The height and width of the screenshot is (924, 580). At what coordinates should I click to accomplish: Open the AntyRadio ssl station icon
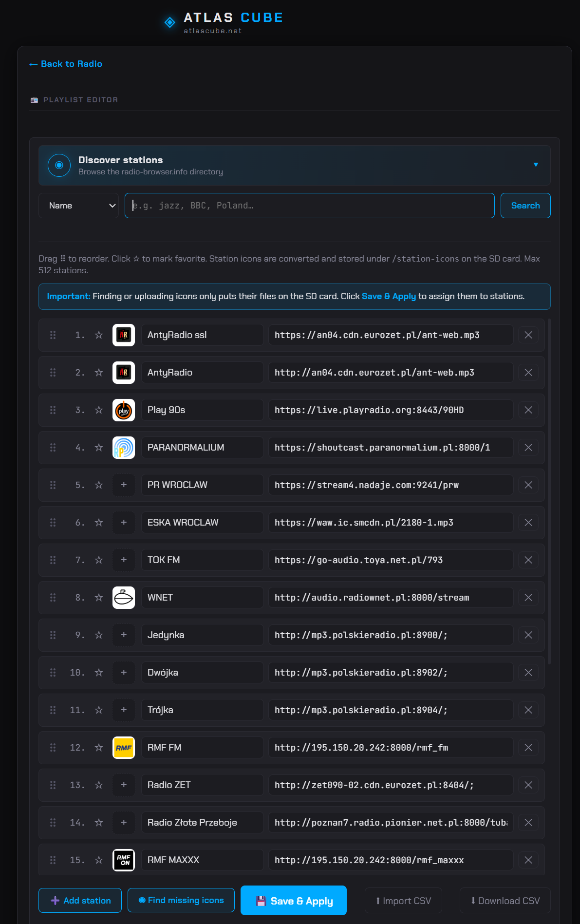click(x=124, y=335)
